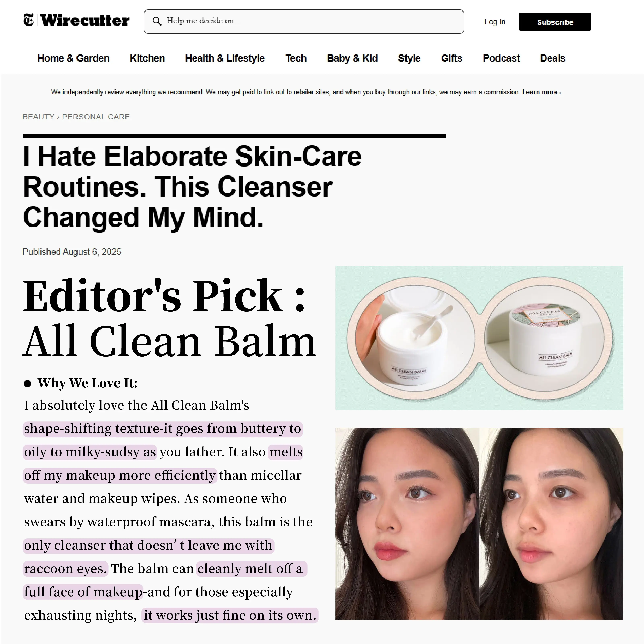Open the before-and-after face photo

pyautogui.click(x=479, y=524)
